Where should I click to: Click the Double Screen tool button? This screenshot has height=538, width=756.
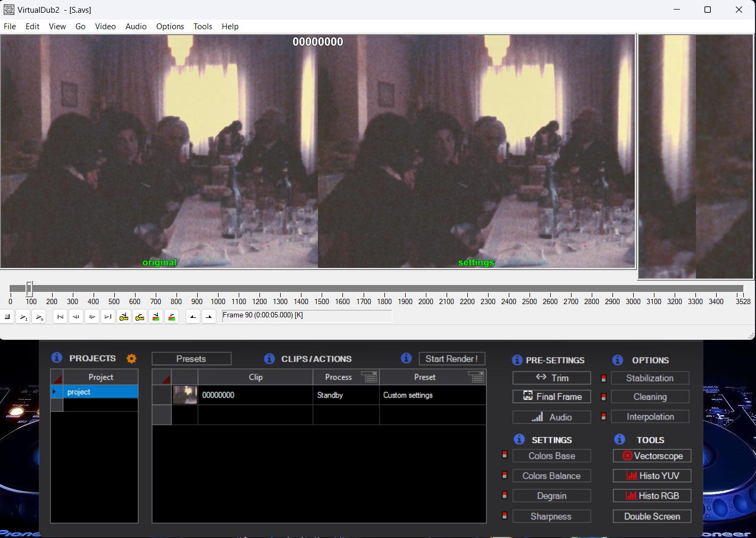[652, 516]
